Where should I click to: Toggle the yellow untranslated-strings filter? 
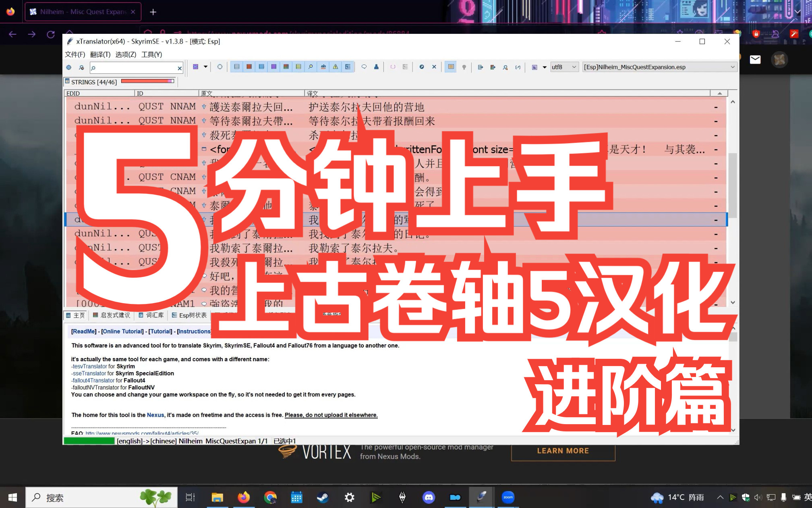coord(298,67)
